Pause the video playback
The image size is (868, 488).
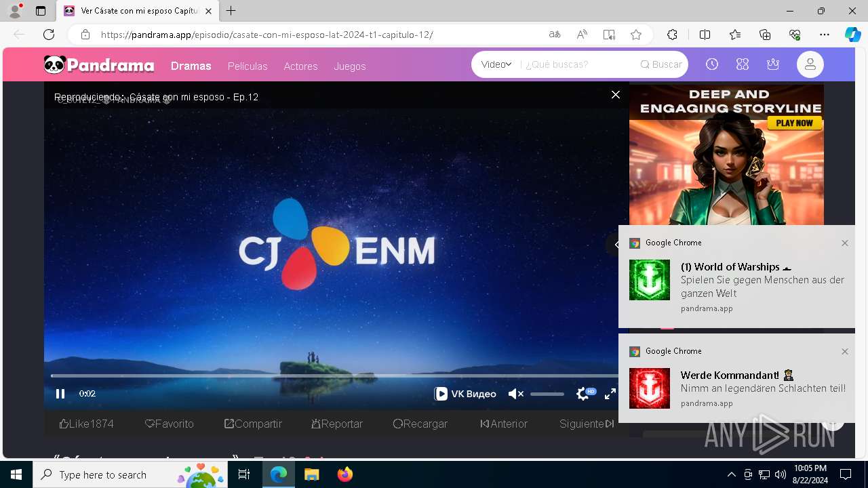click(60, 394)
